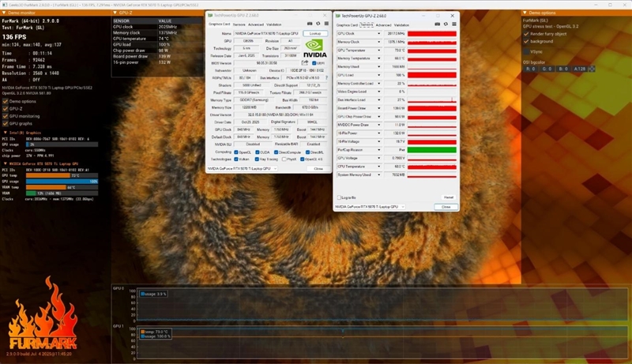Toggle the GPU monitoring checkbox
The height and width of the screenshot is (364, 632).
pos(6,116)
